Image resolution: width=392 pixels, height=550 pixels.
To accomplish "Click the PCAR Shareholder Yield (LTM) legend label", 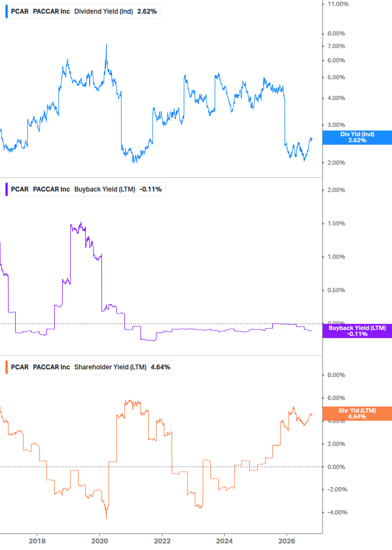I will pos(90,367).
